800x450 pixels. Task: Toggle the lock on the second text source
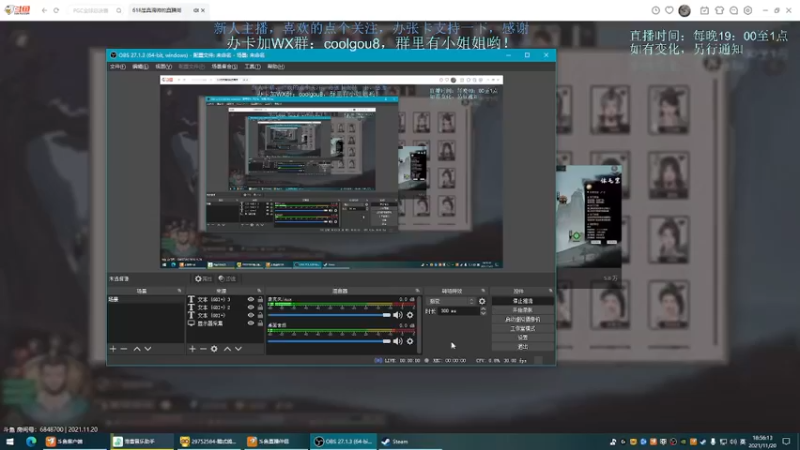[260, 307]
